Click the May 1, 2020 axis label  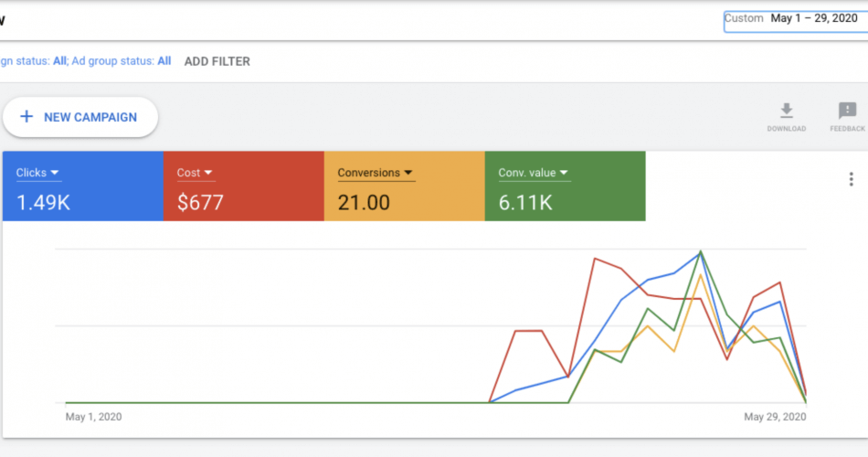(93, 417)
